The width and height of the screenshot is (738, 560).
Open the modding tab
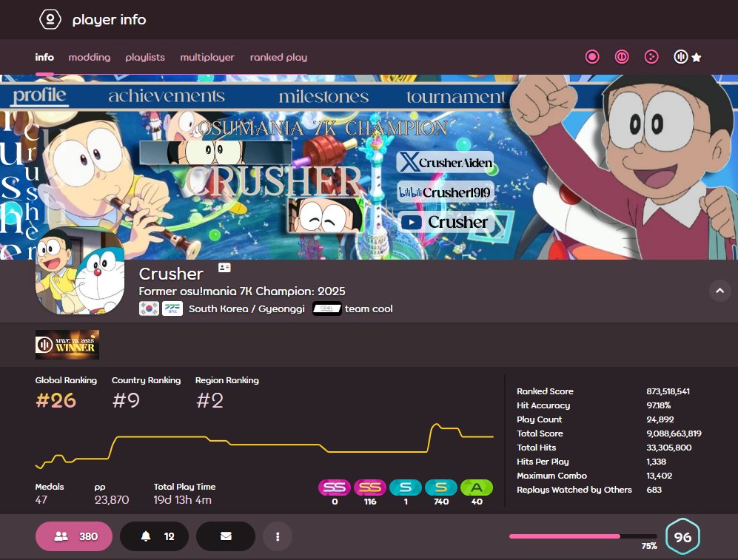coord(90,58)
